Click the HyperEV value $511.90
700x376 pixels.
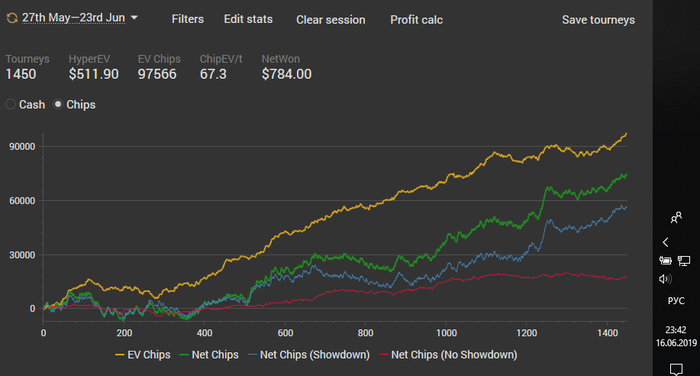[x=94, y=74]
